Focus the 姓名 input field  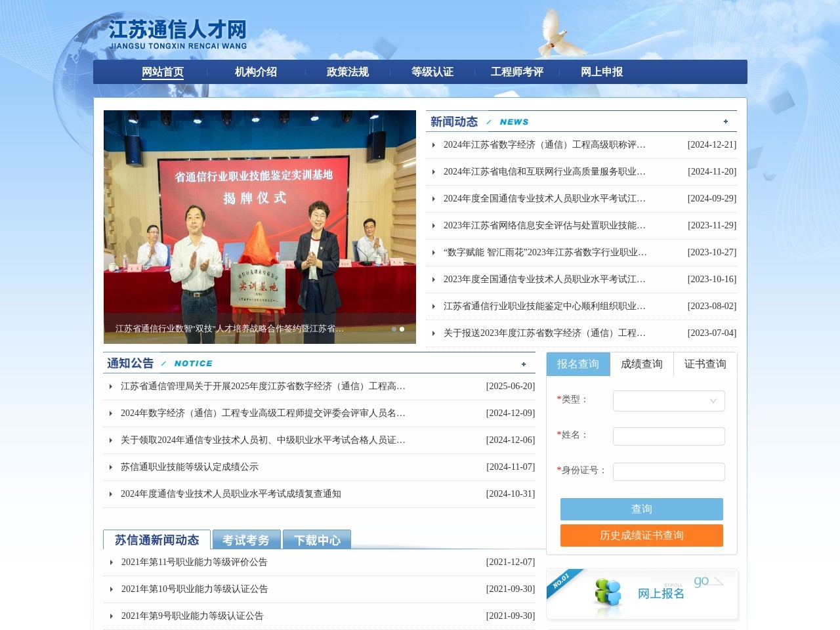tap(669, 436)
